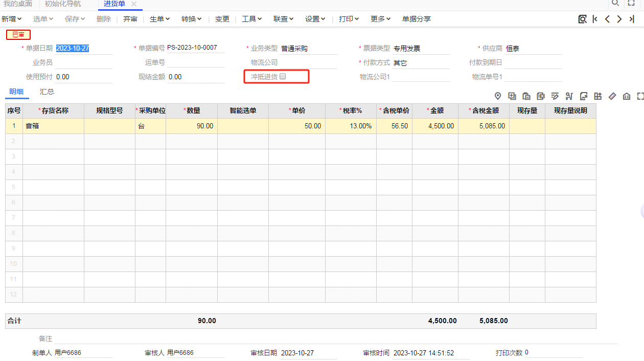644x361 pixels.
Task: Click the cart icon above the grid
Action: (569, 96)
